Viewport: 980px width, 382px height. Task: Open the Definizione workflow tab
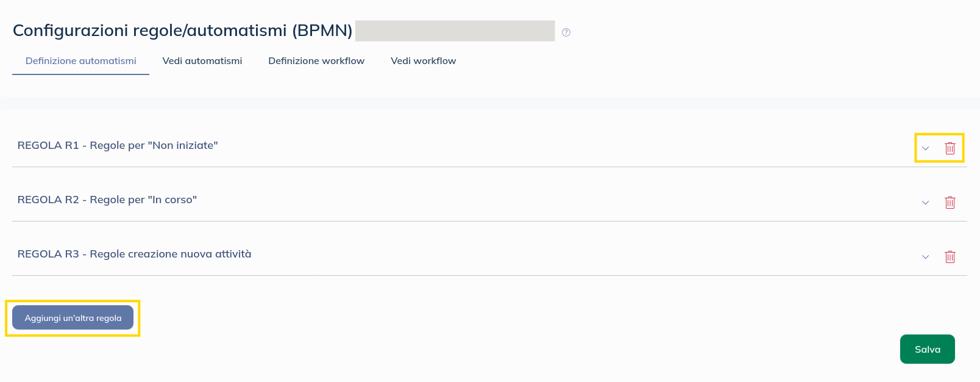(316, 61)
